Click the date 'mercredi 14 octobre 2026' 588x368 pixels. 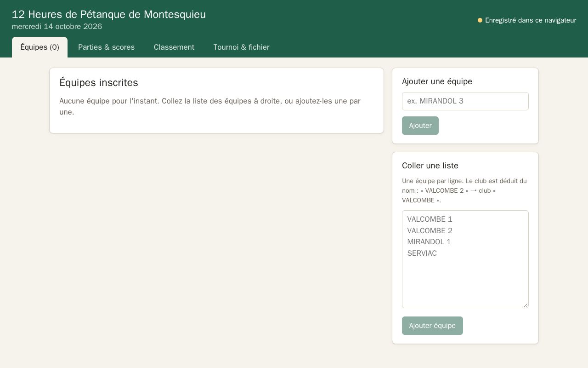[x=57, y=27]
